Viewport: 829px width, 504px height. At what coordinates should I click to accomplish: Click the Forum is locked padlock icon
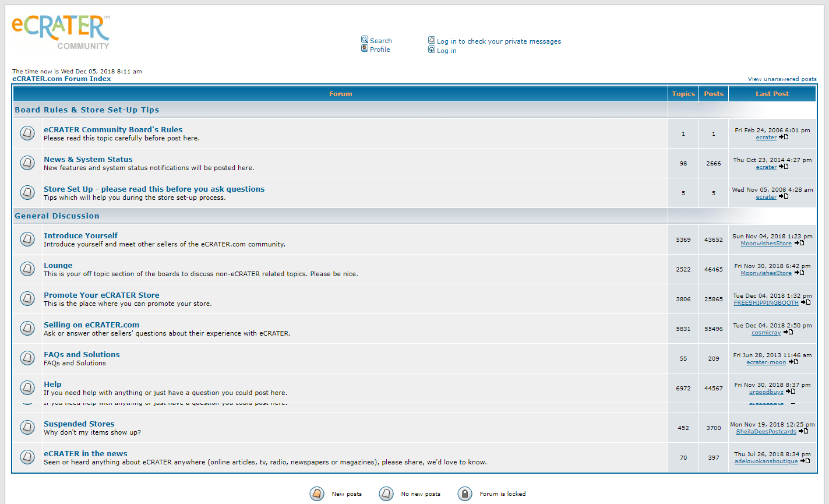[465, 494]
